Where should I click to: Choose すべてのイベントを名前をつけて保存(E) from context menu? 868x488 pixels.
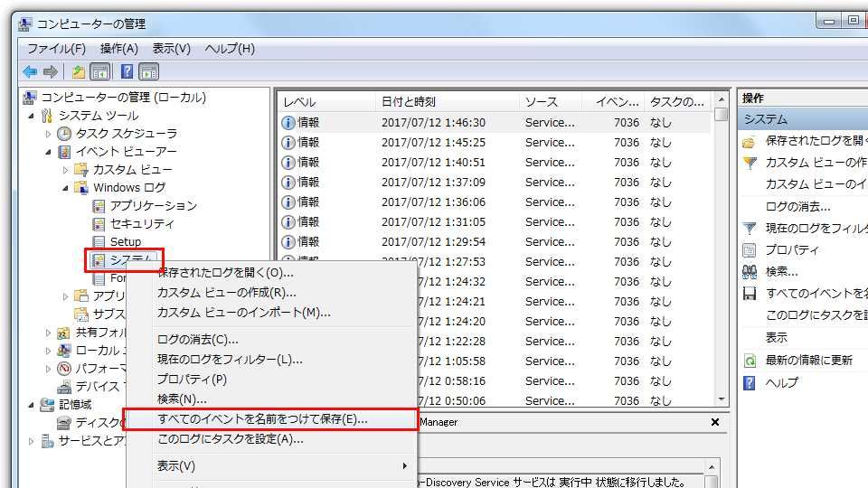click(x=262, y=419)
